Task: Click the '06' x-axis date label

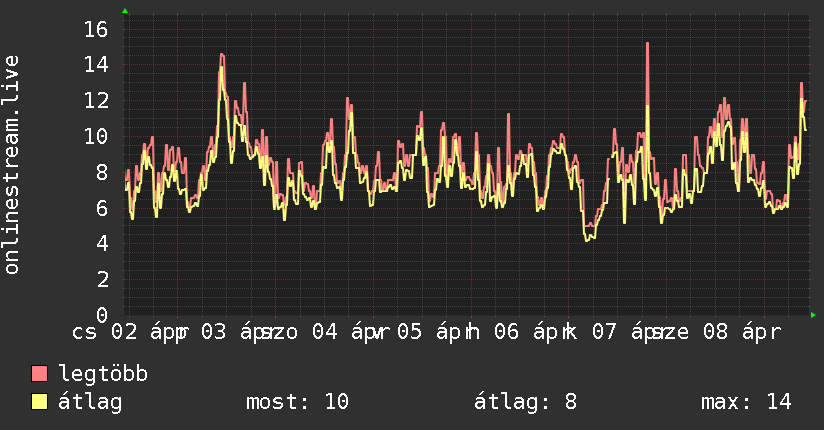Action: [507, 332]
